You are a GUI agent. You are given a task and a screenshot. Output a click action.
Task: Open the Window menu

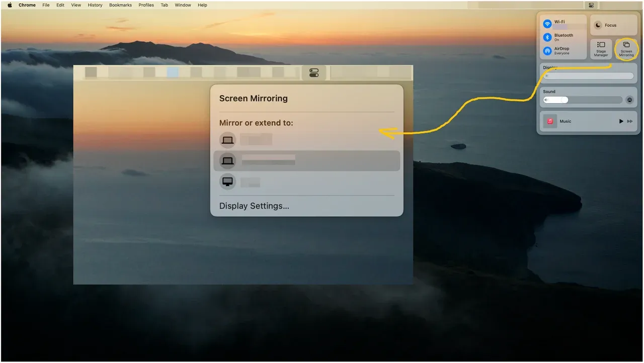point(183,5)
